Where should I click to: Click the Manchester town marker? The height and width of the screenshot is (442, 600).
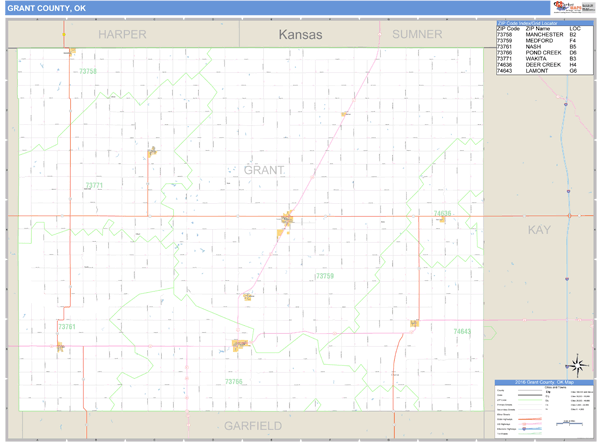click(70, 51)
